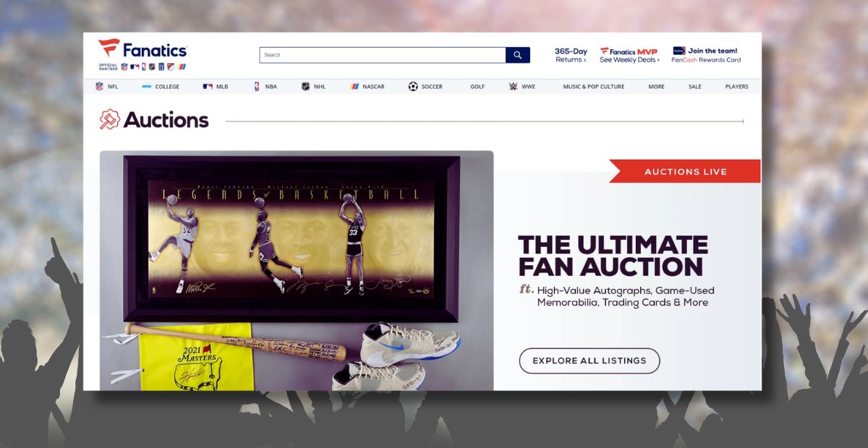Open Fanatics MVP See Weekly Deals link

click(x=629, y=55)
